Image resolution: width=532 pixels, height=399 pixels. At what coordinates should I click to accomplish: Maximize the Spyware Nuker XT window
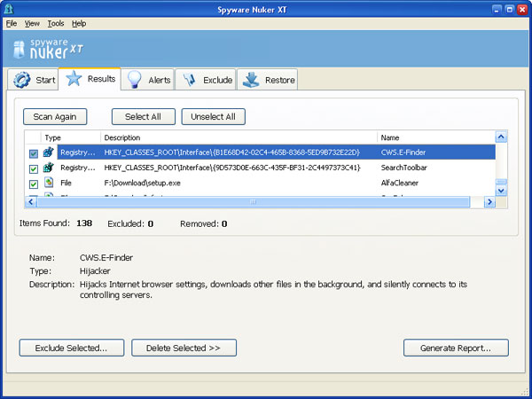click(509, 10)
